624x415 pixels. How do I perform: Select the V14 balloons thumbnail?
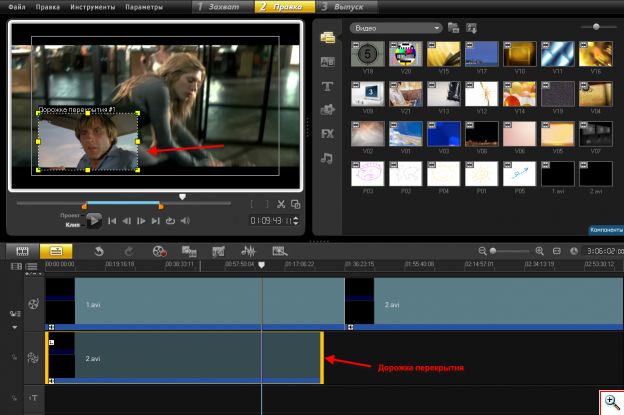pos(519,94)
